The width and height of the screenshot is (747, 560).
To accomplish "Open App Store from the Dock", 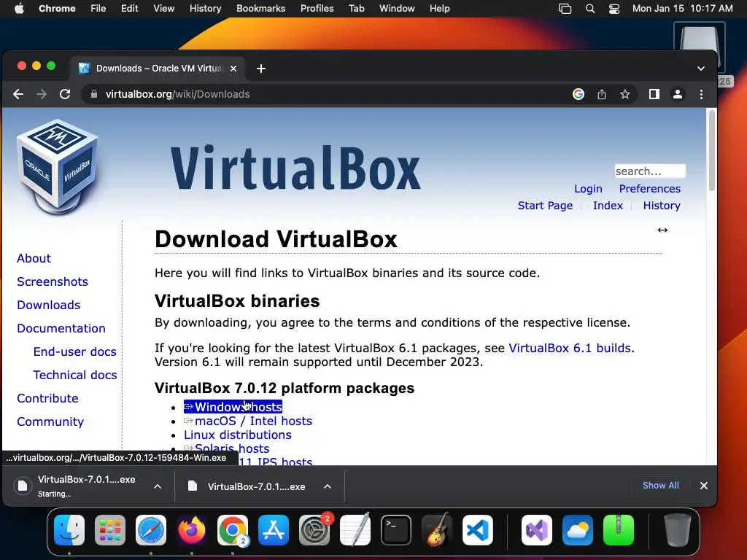I will (x=274, y=530).
